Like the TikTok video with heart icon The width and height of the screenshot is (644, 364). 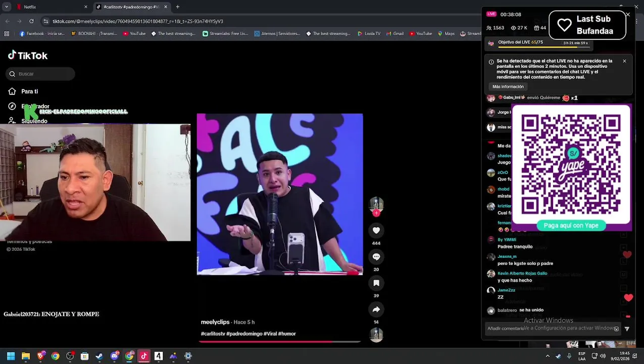(376, 231)
